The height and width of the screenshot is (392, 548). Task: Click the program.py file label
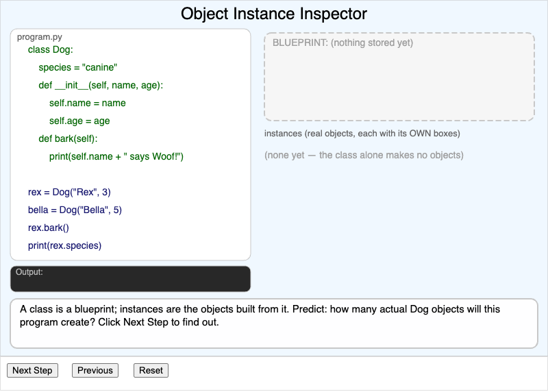tap(40, 37)
